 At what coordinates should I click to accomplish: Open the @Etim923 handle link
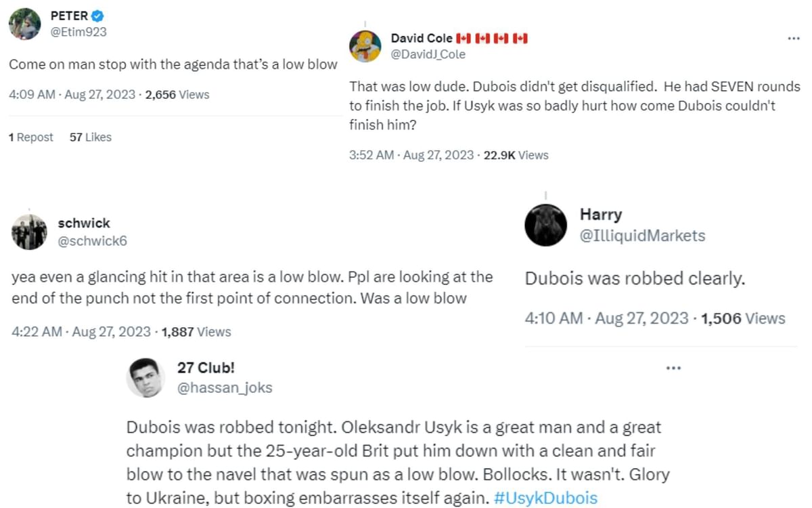[79, 32]
